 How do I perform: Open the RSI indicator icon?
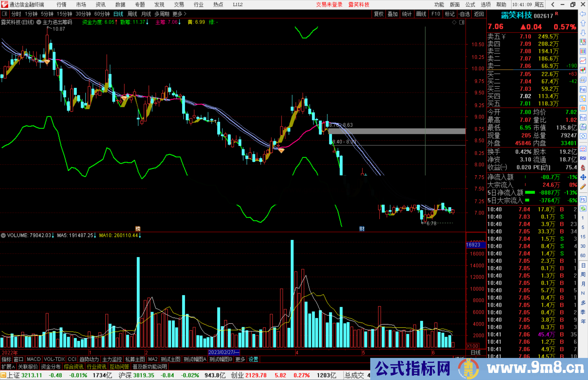[583, 158]
